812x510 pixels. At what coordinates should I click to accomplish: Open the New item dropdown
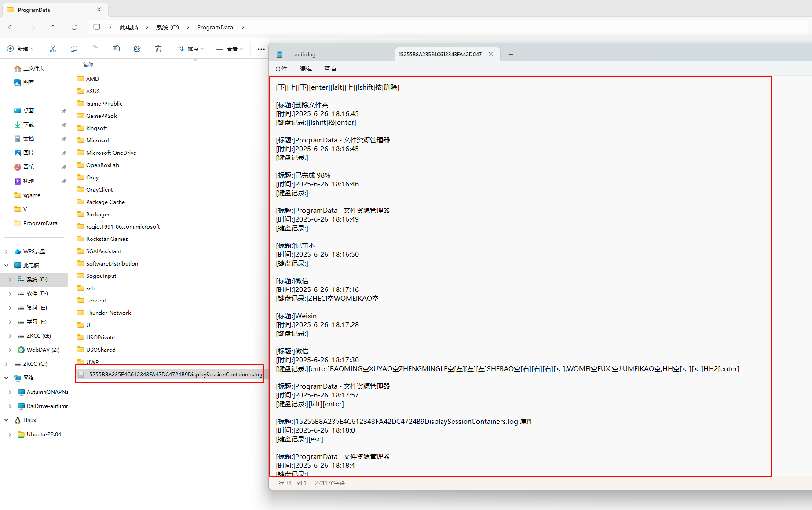pos(21,49)
